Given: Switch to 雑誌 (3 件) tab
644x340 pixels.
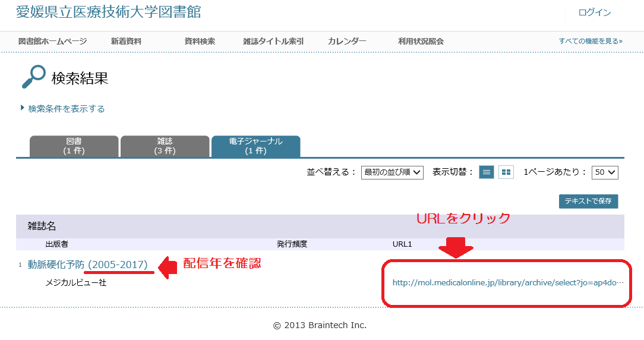Looking at the screenshot, I should click(165, 146).
